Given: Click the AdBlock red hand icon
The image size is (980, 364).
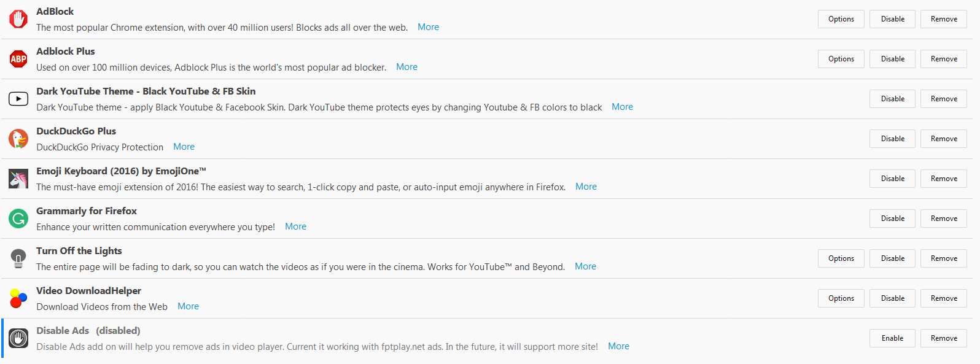Looking at the screenshot, I should tap(18, 19).
